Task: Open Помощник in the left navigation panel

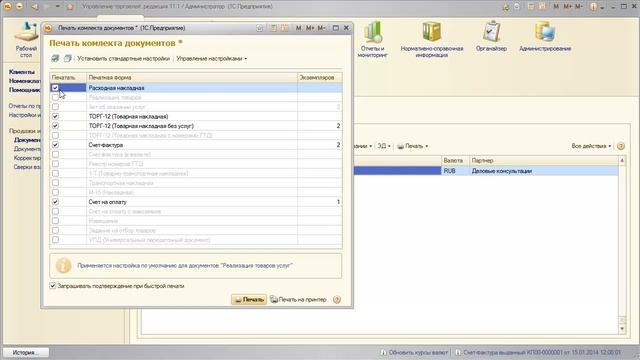Action: (x=24, y=90)
